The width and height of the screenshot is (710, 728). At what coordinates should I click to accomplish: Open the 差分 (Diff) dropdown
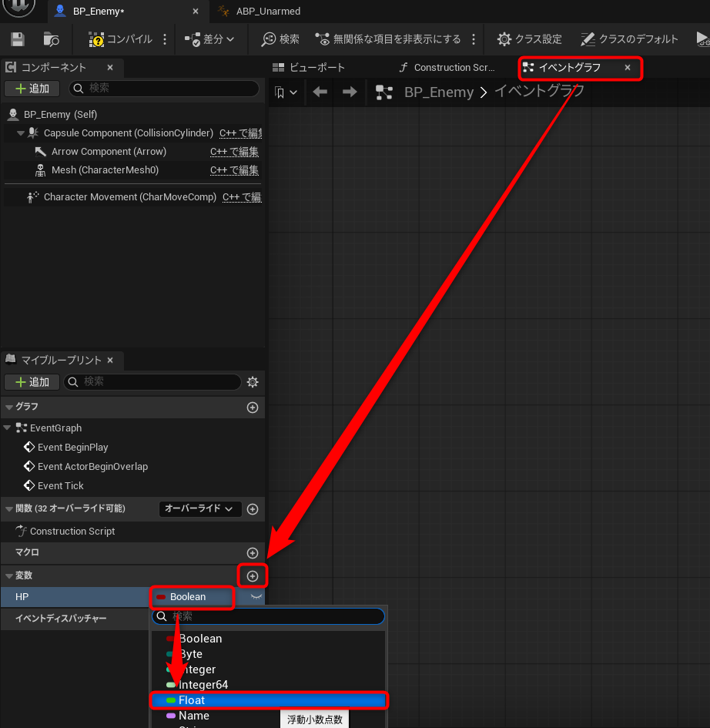click(x=210, y=39)
